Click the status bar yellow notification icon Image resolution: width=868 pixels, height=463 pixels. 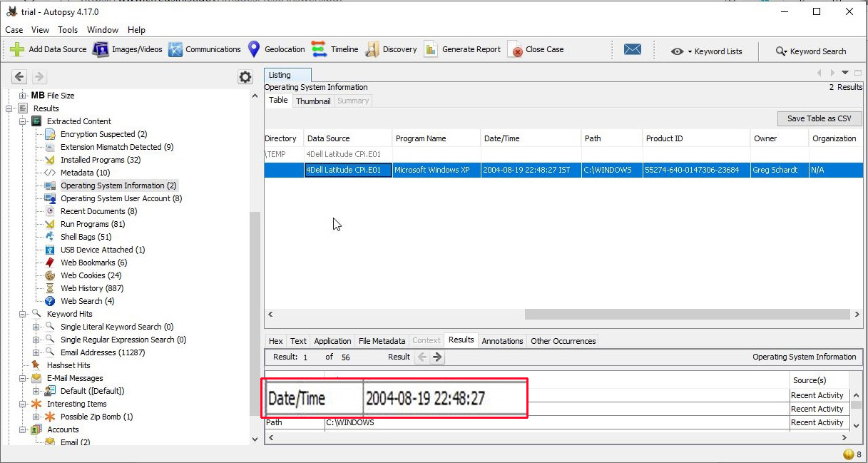tap(849, 454)
